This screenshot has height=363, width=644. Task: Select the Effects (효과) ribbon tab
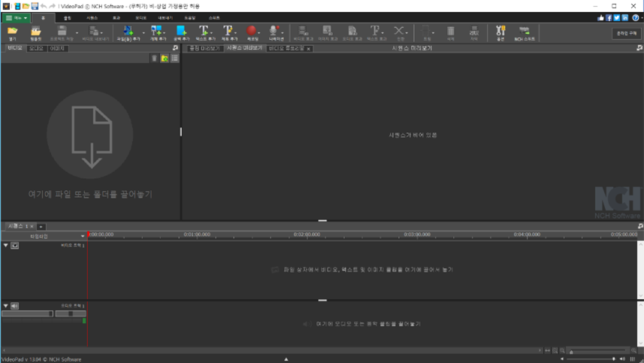pyautogui.click(x=116, y=18)
